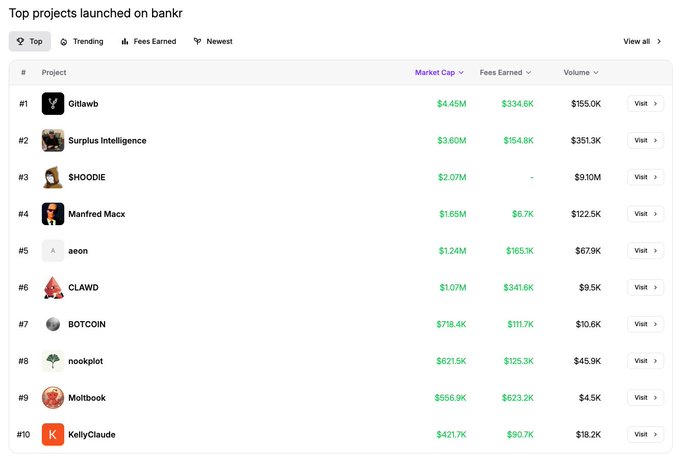The width and height of the screenshot is (680, 461).
Task: Click the Surplus Intelligence avatar image
Action: pos(53,141)
